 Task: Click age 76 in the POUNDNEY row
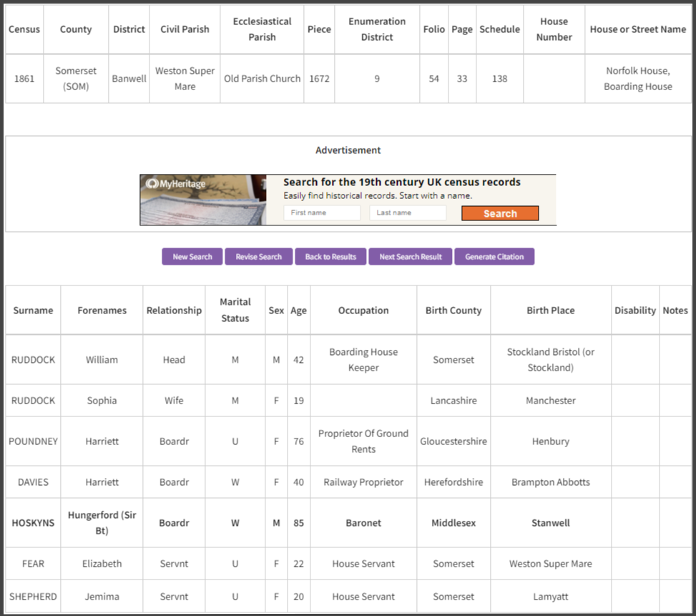(299, 441)
